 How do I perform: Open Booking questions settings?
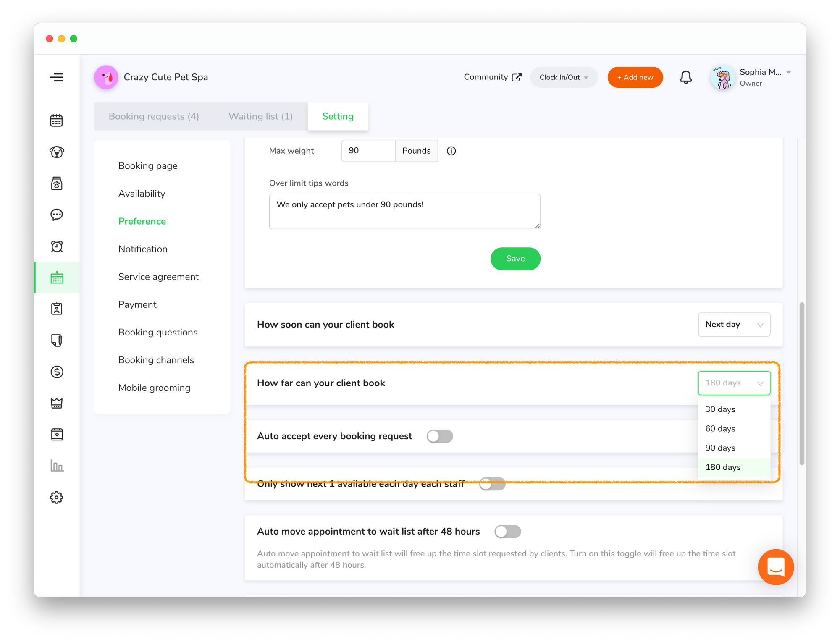pyautogui.click(x=158, y=332)
